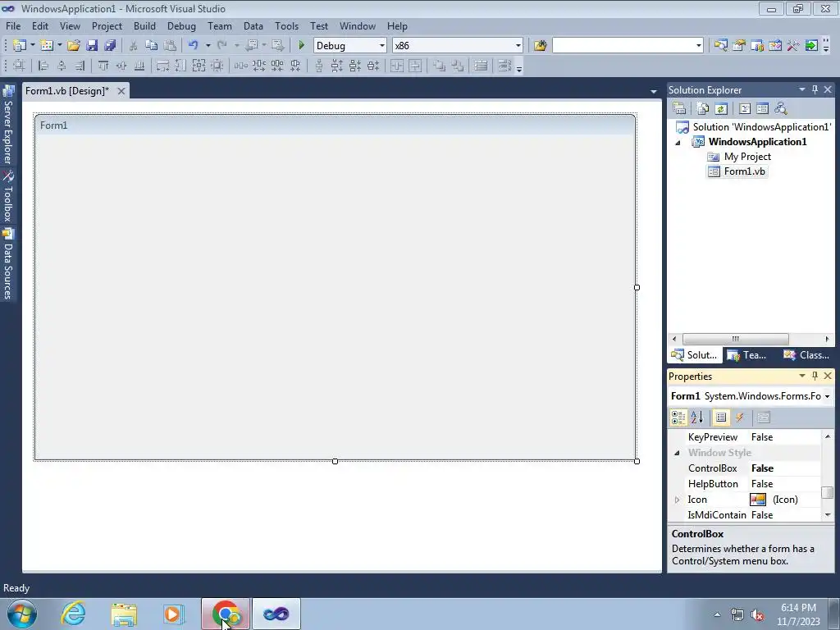
Task: Click the Bring to Front layout icon
Action: point(440,66)
